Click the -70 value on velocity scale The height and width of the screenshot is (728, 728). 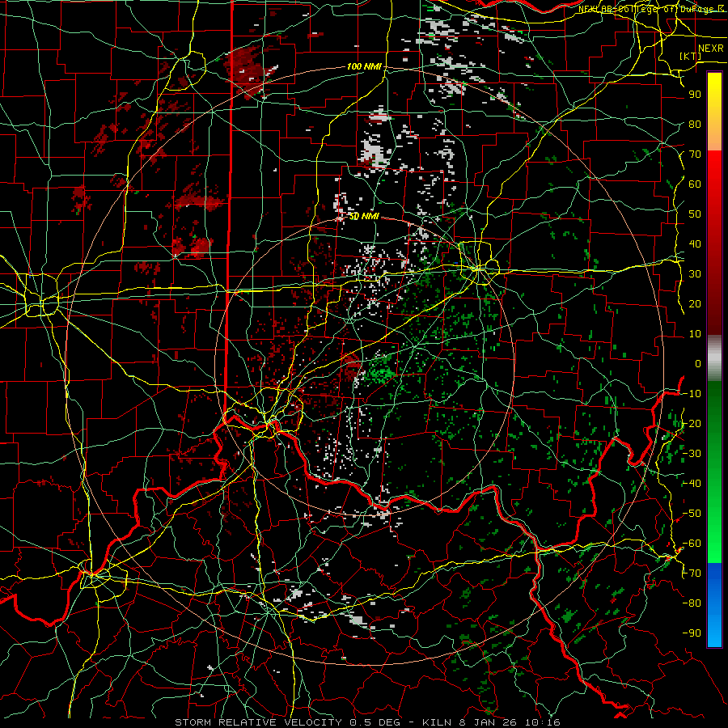tap(692, 574)
